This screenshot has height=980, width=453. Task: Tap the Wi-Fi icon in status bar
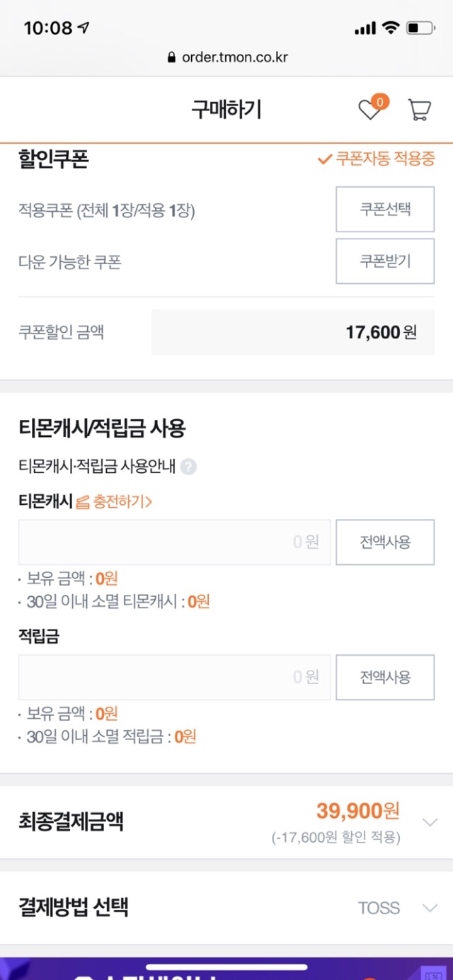(390, 28)
